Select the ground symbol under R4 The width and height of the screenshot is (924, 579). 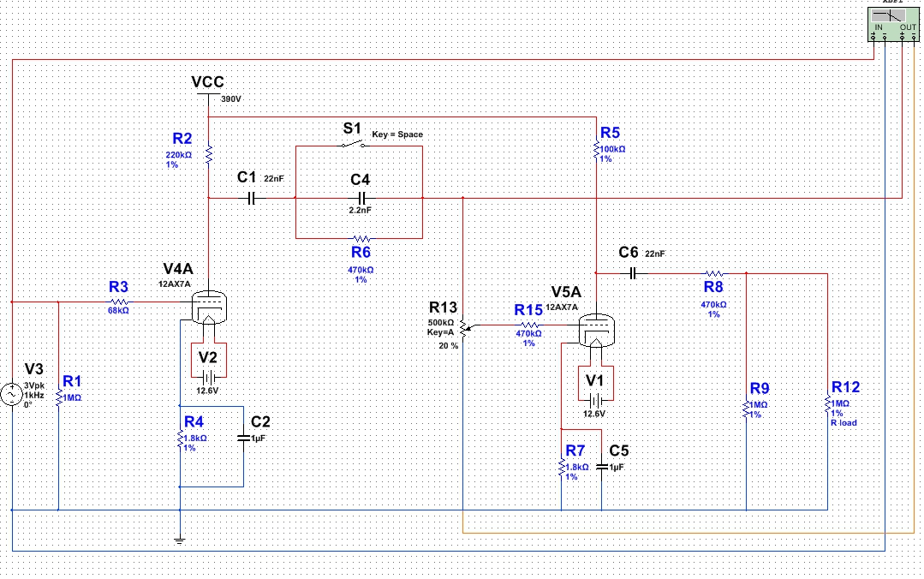(180, 537)
